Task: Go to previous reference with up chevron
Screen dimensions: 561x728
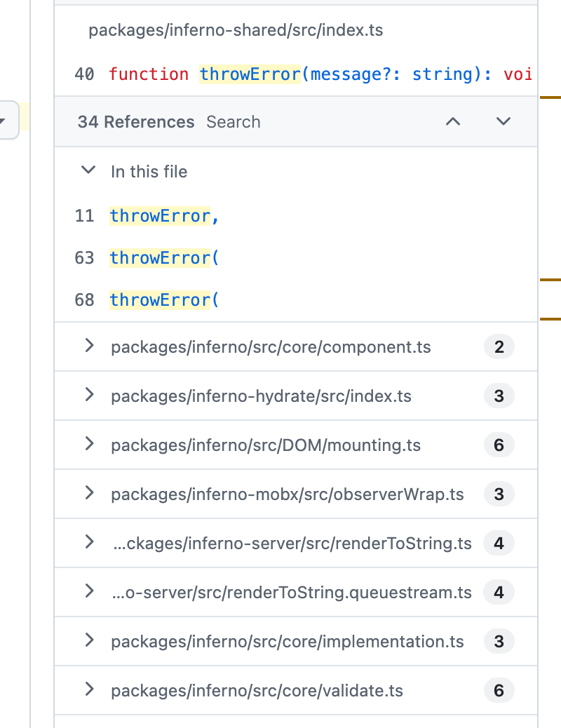Action: click(x=453, y=121)
